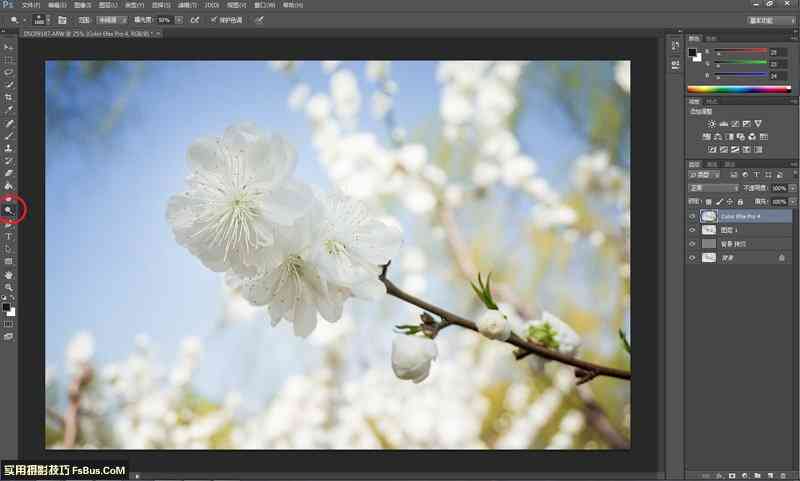Select the Zoom magnifier tool
Screen dimensions: 800x481
[x=9, y=287]
